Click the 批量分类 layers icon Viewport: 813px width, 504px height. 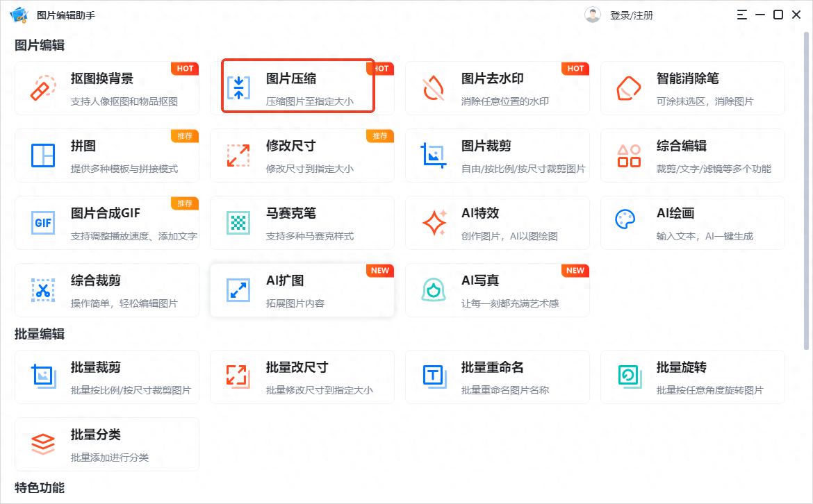click(x=43, y=444)
